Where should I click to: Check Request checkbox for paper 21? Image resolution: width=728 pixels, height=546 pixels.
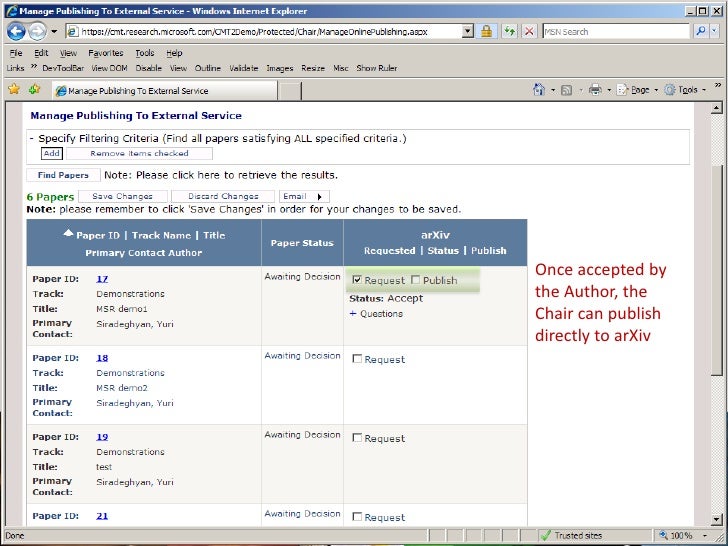click(357, 516)
